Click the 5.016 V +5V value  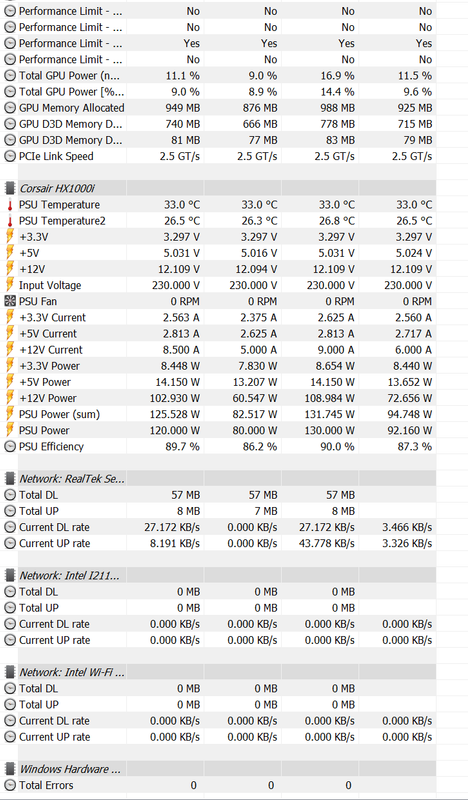click(257, 253)
